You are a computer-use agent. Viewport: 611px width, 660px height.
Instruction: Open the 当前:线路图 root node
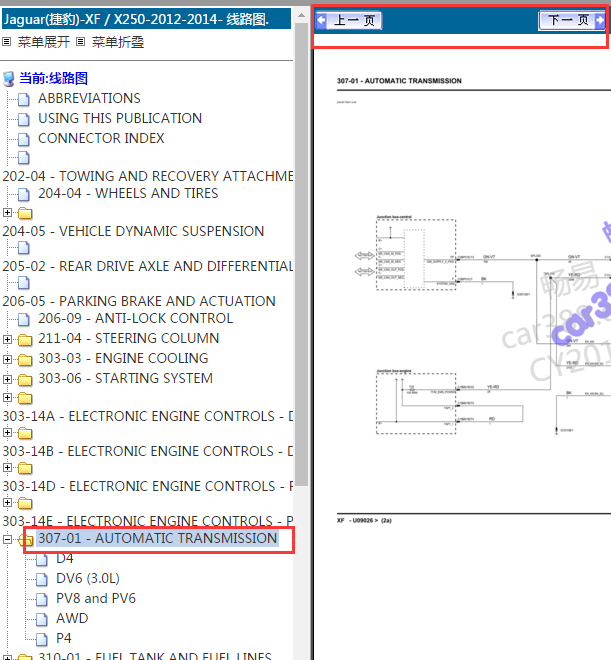[x=53, y=78]
